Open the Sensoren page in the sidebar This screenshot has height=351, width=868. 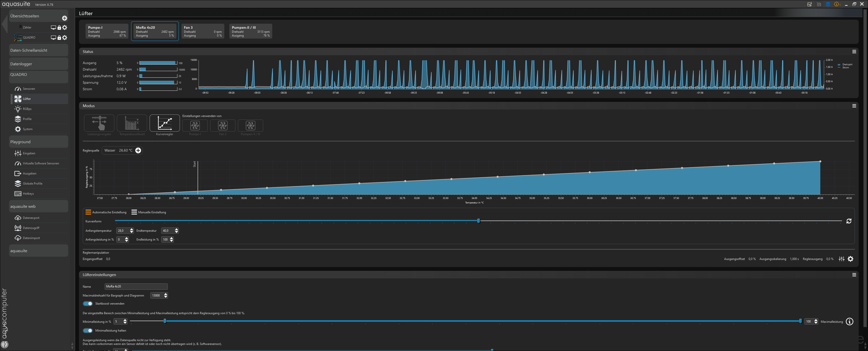(x=29, y=89)
